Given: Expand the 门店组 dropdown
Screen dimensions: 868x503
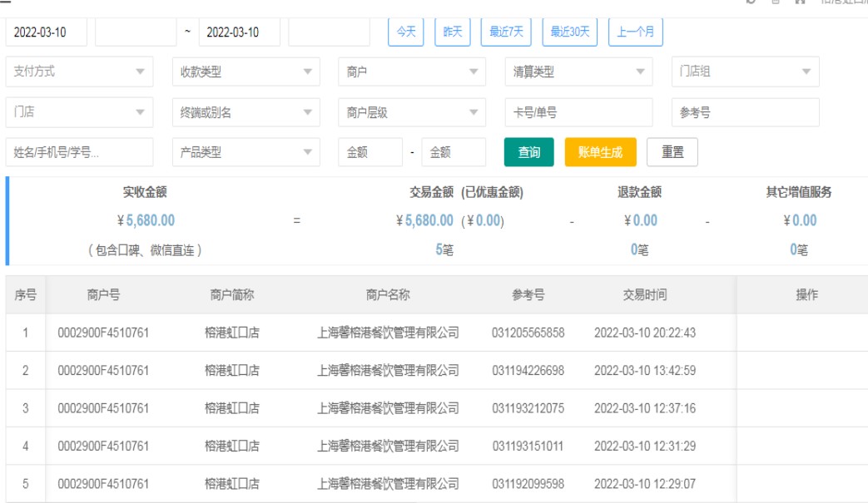Looking at the screenshot, I should (745, 72).
